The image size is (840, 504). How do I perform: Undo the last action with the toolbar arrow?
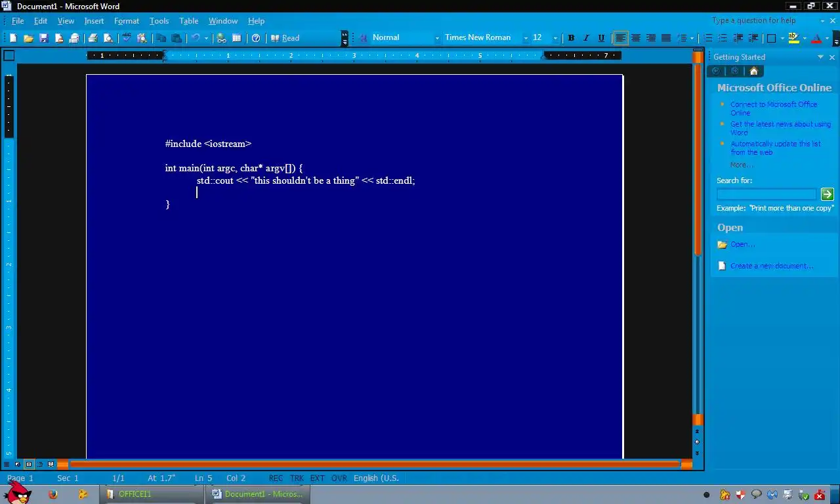coord(196,38)
